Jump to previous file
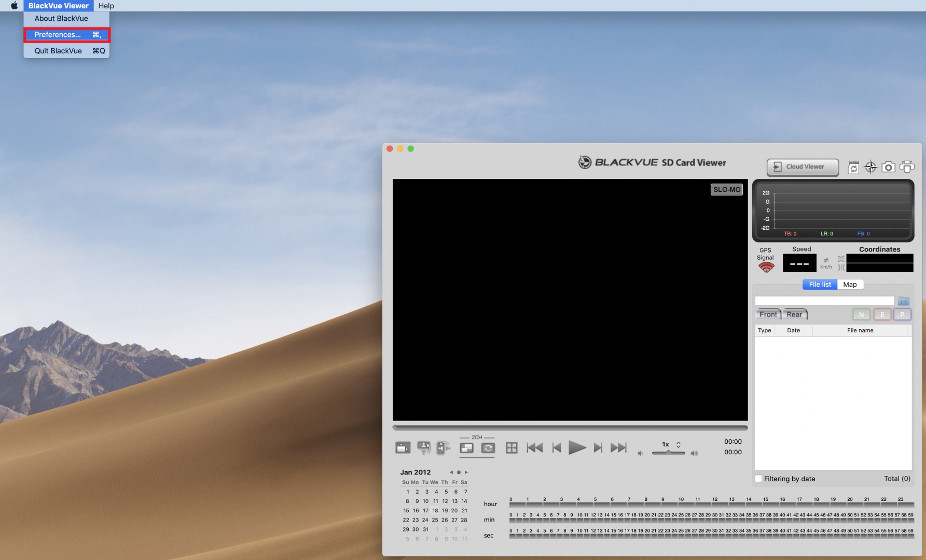The height and width of the screenshot is (560, 926). click(534, 447)
